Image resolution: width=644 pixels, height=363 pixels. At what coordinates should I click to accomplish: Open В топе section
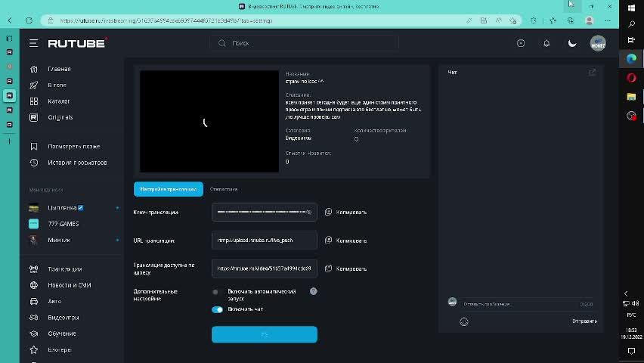pos(57,85)
